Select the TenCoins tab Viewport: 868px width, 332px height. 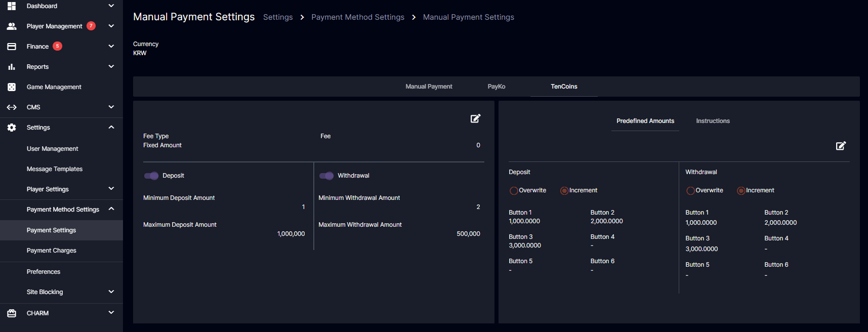564,87
